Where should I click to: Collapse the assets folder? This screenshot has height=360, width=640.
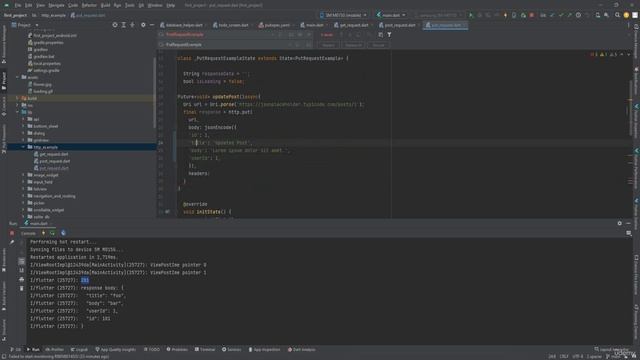(18, 77)
